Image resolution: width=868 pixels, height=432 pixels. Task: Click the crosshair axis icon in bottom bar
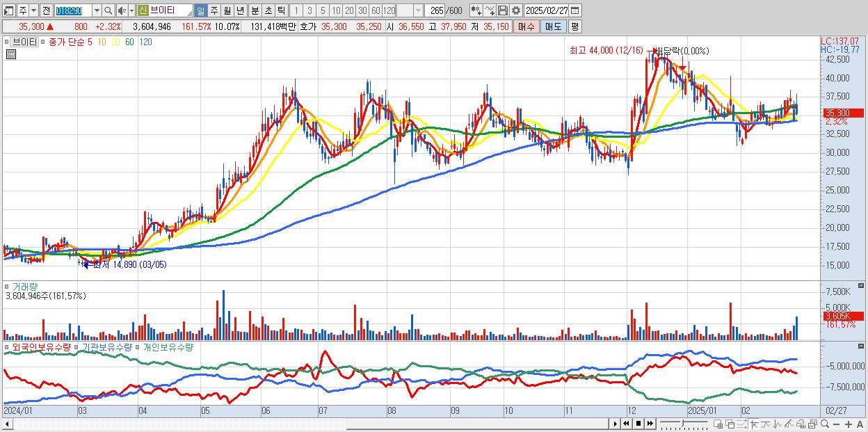click(754, 424)
